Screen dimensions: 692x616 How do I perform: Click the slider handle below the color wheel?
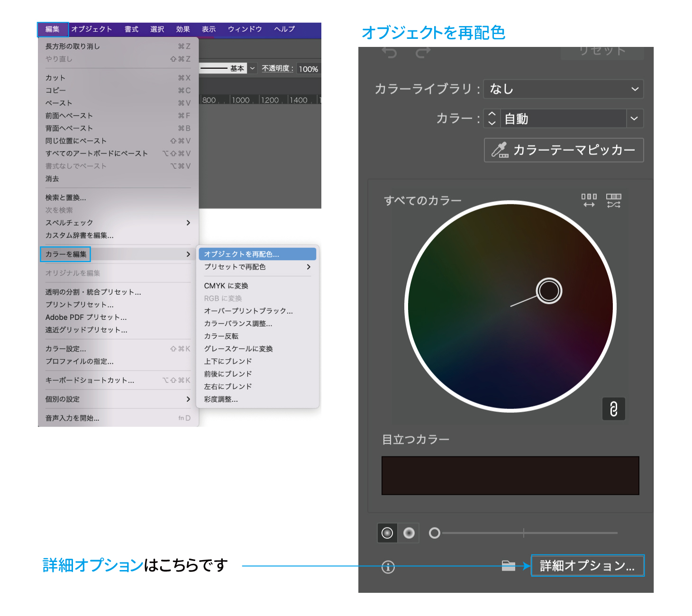coord(434,533)
